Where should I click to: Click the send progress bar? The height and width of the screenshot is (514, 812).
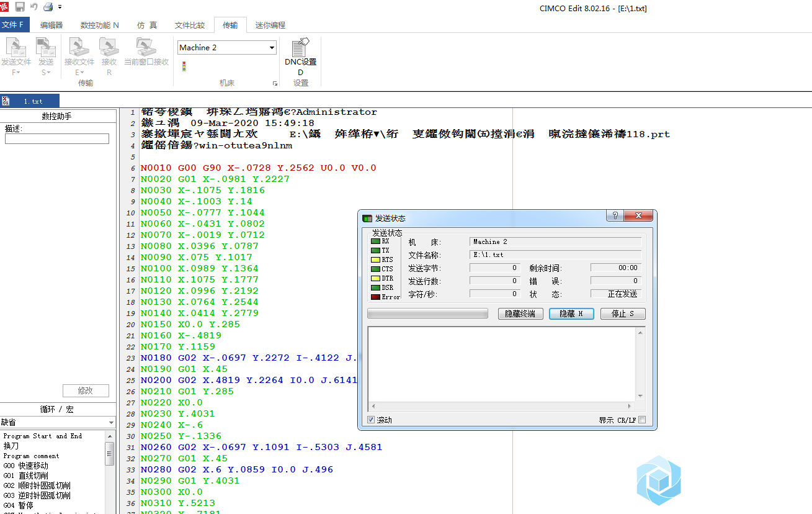428,313
